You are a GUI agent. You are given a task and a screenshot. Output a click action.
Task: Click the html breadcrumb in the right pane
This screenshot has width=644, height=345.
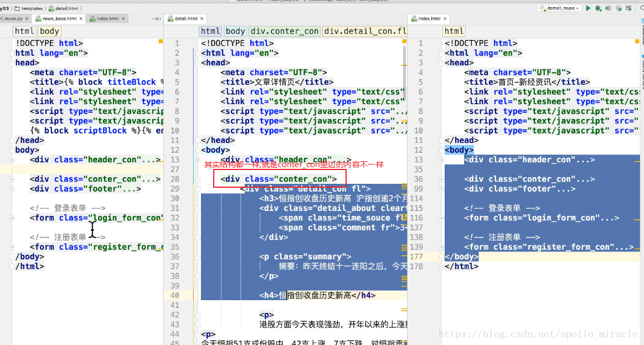tap(454, 31)
